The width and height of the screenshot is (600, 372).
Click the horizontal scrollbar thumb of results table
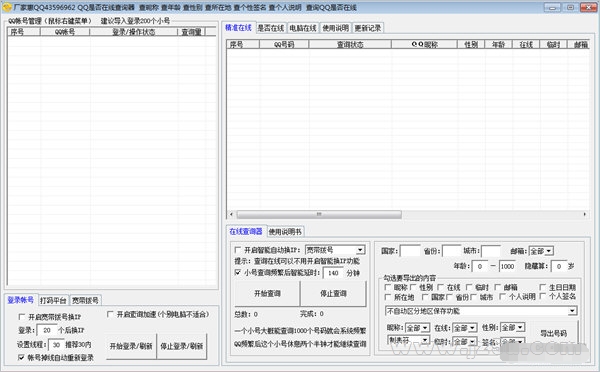click(x=319, y=214)
